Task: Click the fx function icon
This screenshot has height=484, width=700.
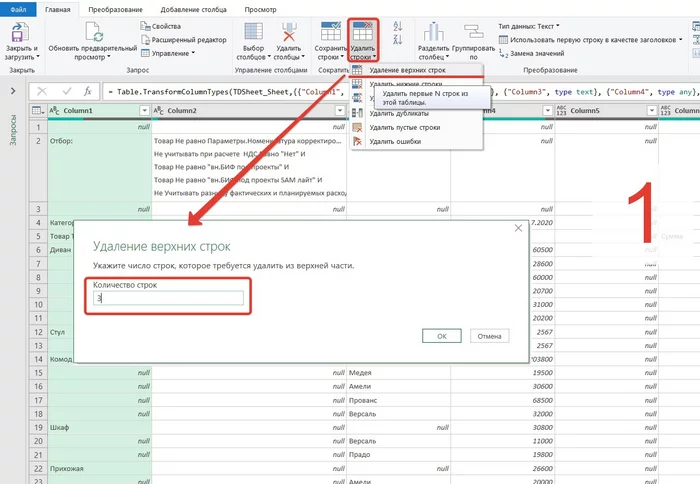Action: tap(88, 92)
